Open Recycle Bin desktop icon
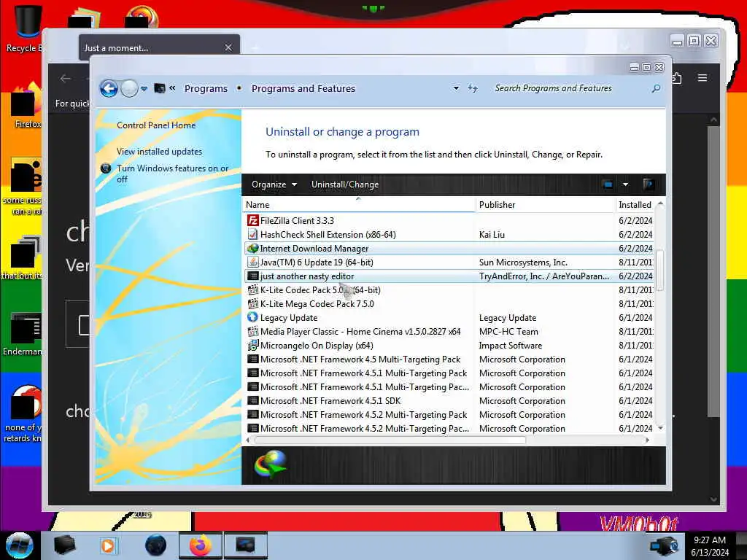 27,27
